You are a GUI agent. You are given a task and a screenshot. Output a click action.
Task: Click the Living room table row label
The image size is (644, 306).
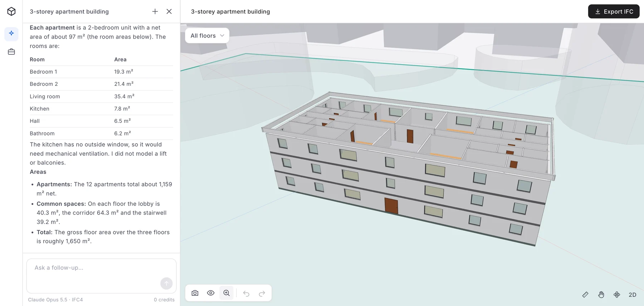pos(45,97)
